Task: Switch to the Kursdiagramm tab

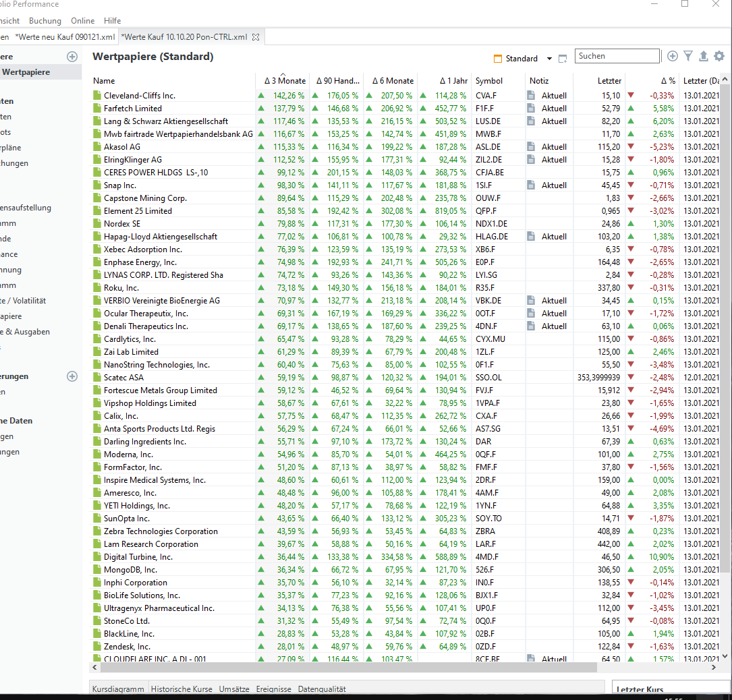Action: coord(118,689)
